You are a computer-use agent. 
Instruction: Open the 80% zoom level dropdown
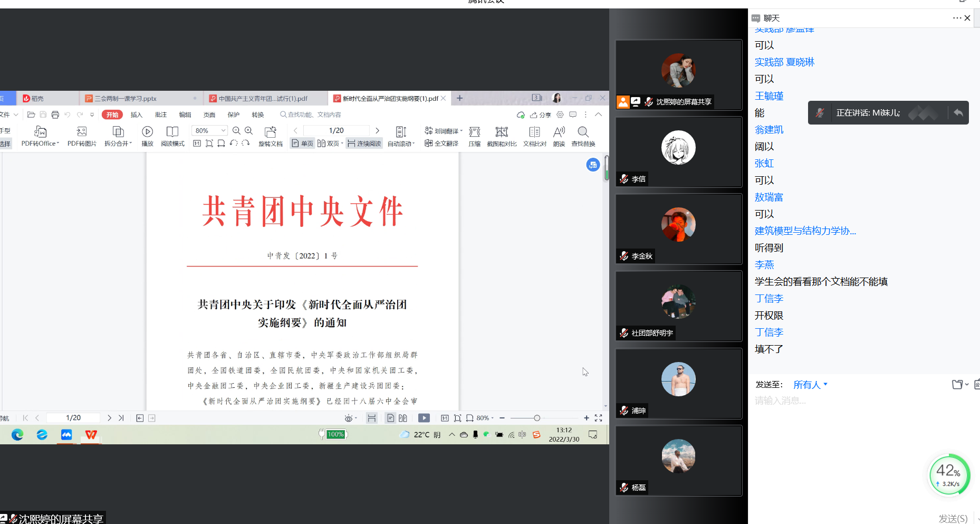pyautogui.click(x=223, y=130)
